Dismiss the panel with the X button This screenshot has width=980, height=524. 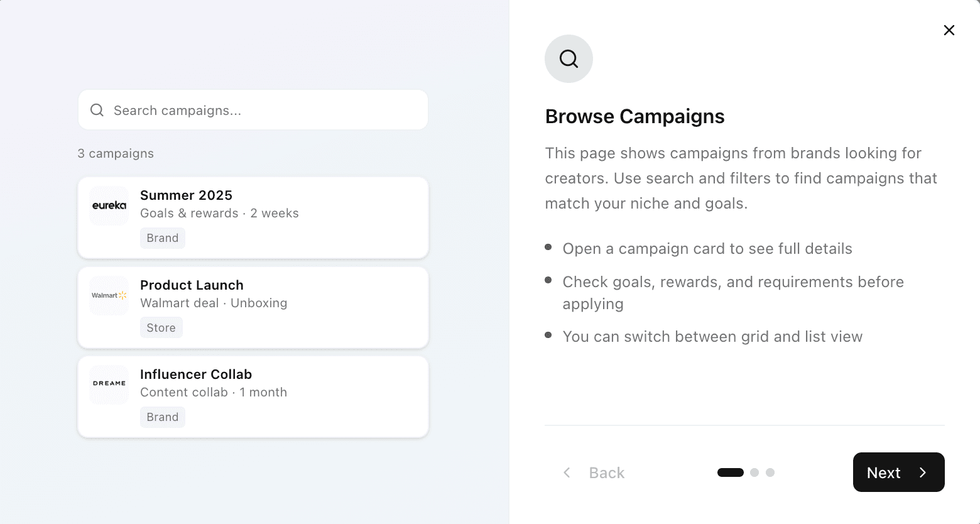pyautogui.click(x=949, y=30)
